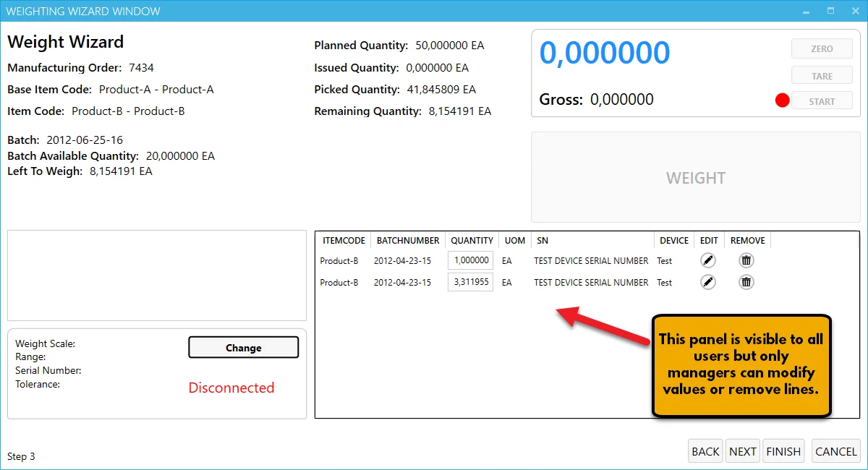868x470 pixels.
Task: Click the Batch 2012-06-25-16 value
Action: tap(85, 140)
